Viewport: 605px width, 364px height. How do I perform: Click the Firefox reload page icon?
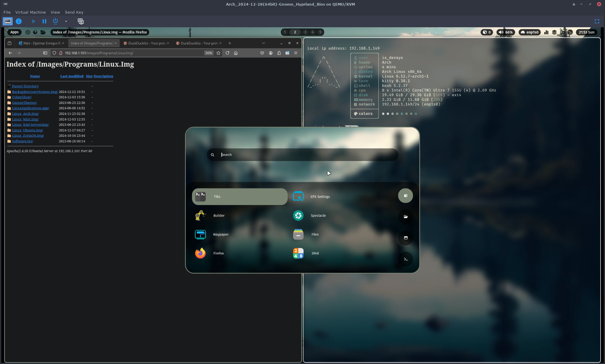pyautogui.click(x=227, y=53)
